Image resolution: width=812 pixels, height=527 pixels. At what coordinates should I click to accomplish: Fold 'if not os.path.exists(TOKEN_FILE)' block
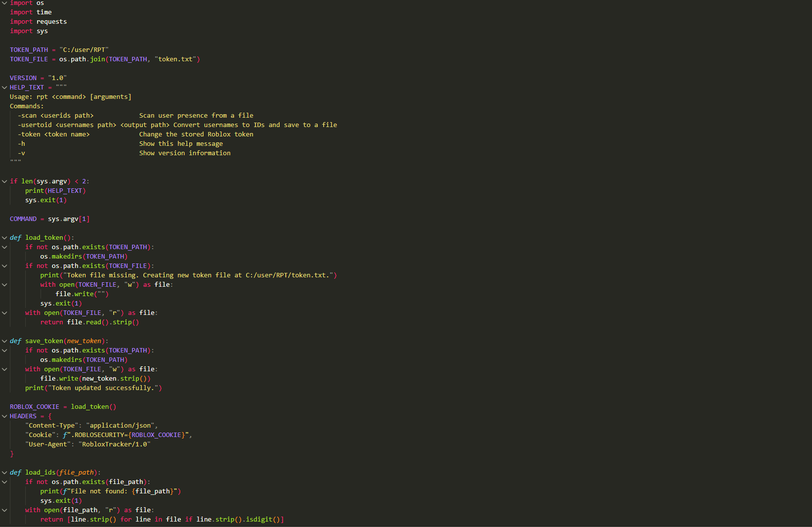click(x=4, y=266)
